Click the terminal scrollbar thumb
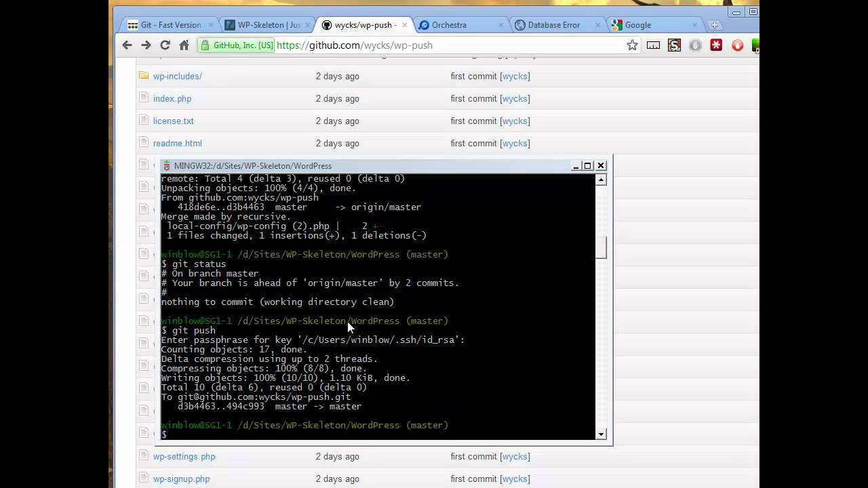This screenshot has height=488, width=868. coord(601,247)
